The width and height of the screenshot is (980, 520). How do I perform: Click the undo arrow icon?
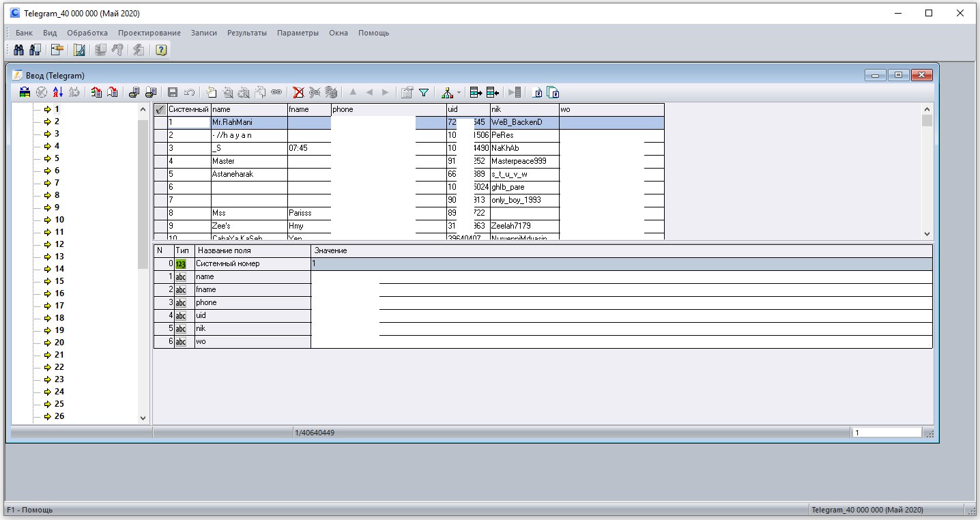click(189, 92)
